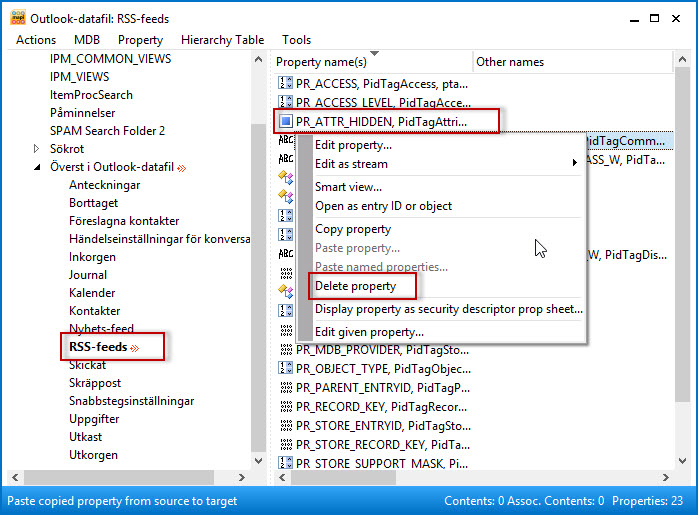Collapse the Överst i Outlook-datafil node
Viewport: 698px width, 515px height.
coord(37,167)
